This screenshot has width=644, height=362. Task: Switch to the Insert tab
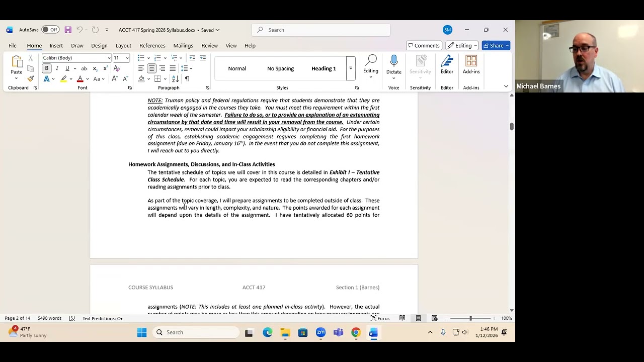(x=56, y=46)
